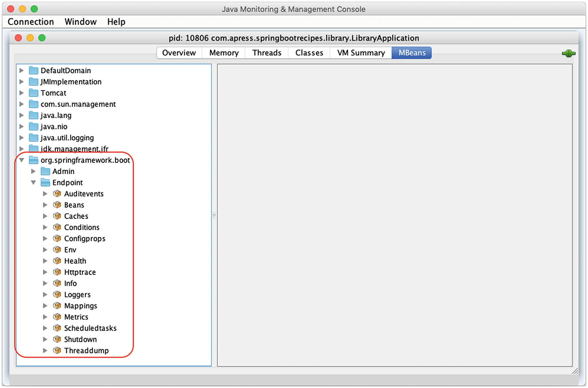This screenshot has height=388, width=588.
Task: Expand the com.sun.management tree node
Action: coord(21,104)
